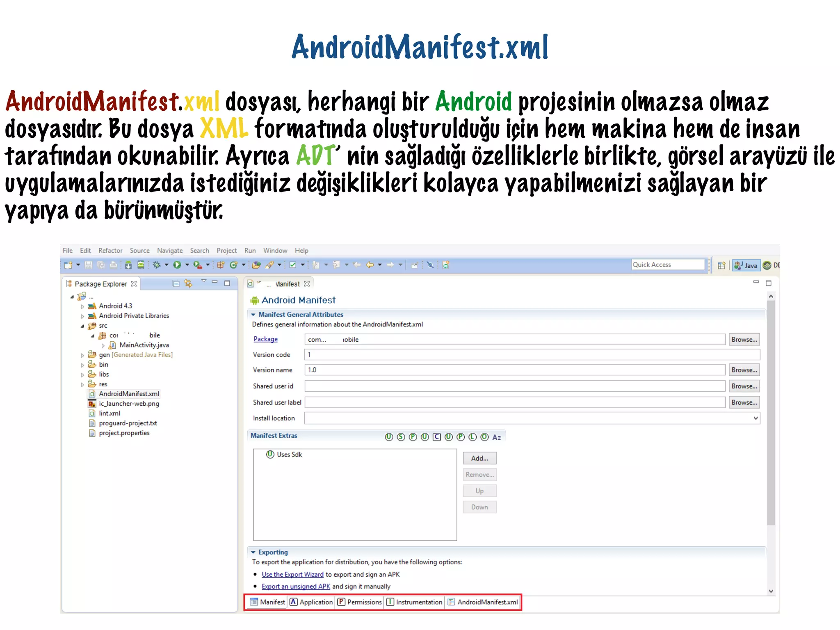
Task: Click the Debug bug icon
Action: point(157,265)
